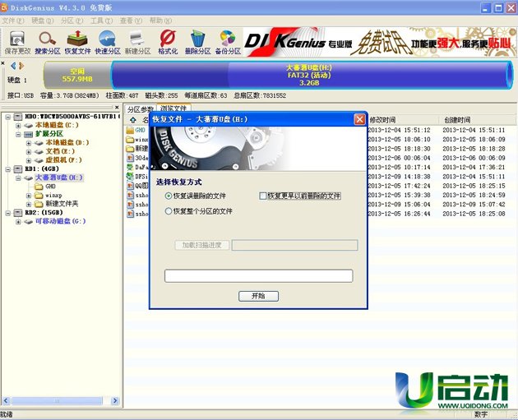Viewport: 518px width, 420px height.
Task: Open the 分区 menu
Action: coord(72,21)
